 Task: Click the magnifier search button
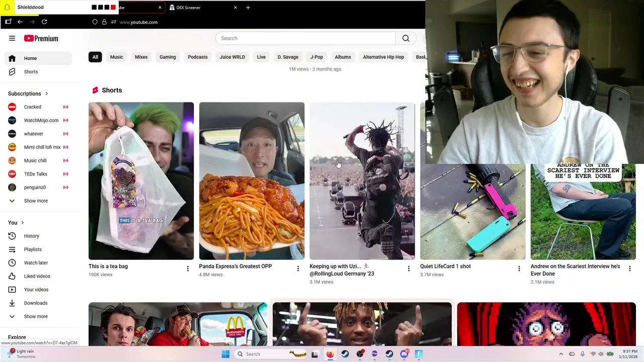(x=406, y=38)
